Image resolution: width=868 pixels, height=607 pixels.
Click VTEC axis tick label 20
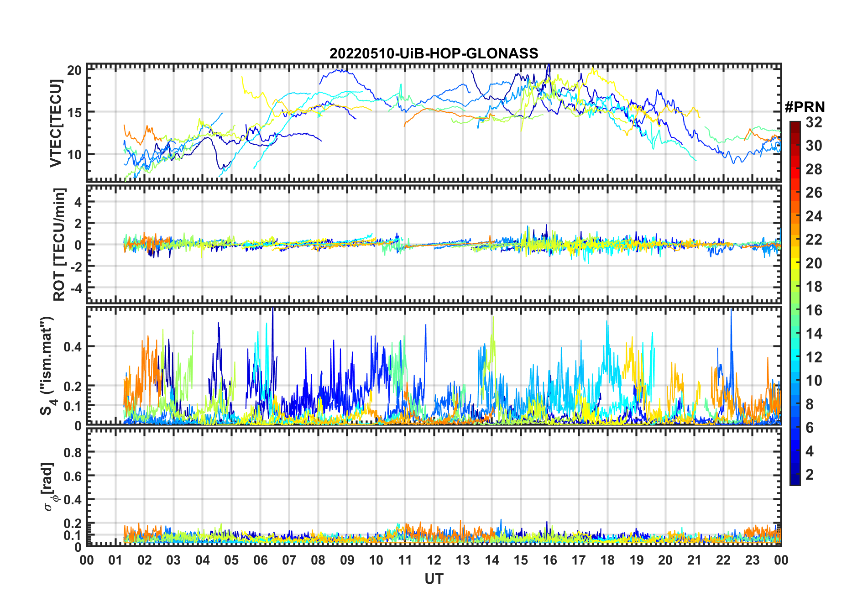[x=74, y=70]
